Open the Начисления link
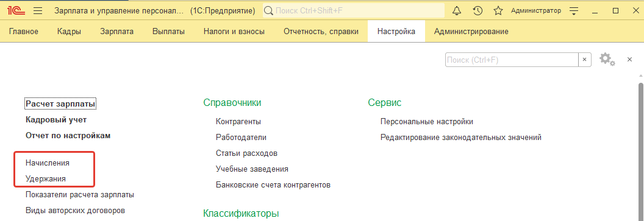 tap(47, 163)
